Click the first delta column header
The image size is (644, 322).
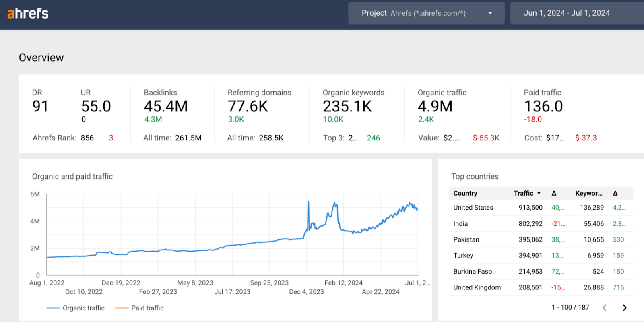pos(554,193)
